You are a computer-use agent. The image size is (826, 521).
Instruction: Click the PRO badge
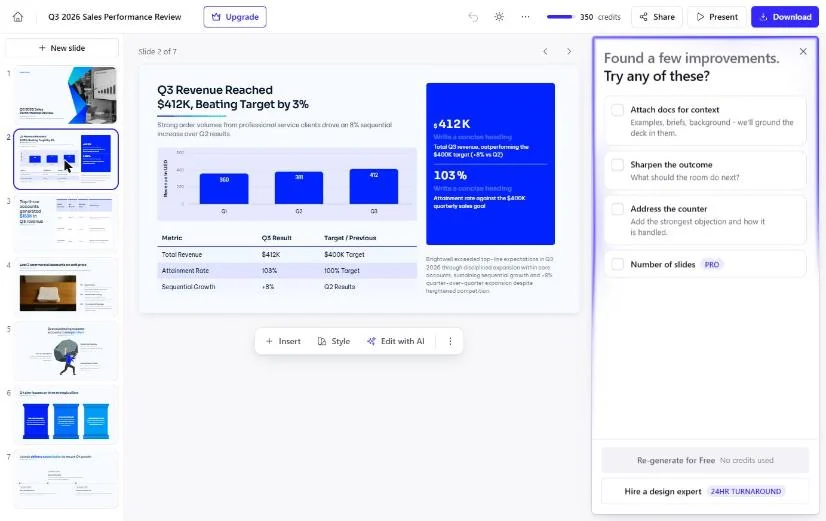pos(712,264)
